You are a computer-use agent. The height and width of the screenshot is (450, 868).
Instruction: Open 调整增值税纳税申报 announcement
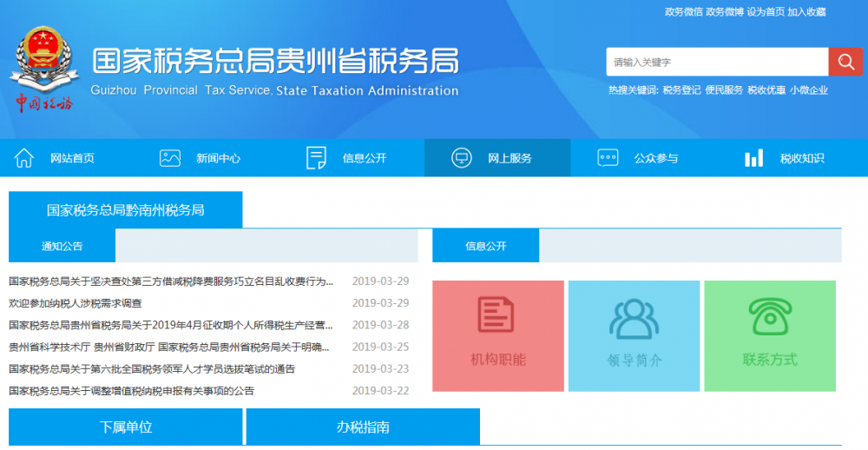pyautogui.click(x=132, y=391)
